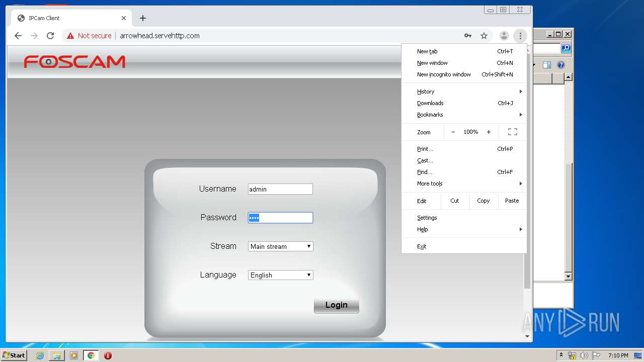Open Downloads from the menu
Image resolution: width=644 pixels, height=362 pixels.
pos(464,103)
